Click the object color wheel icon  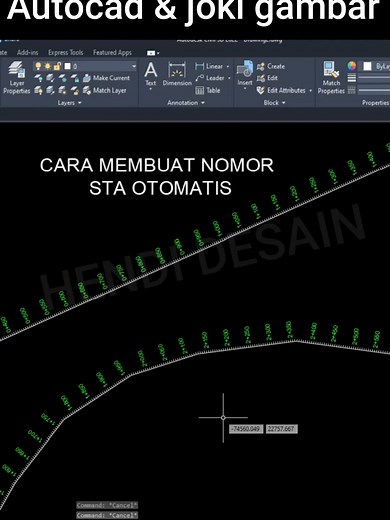click(x=352, y=66)
